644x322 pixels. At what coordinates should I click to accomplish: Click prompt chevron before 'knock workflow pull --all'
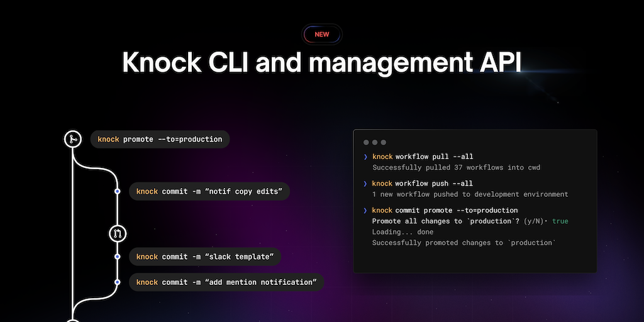365,157
